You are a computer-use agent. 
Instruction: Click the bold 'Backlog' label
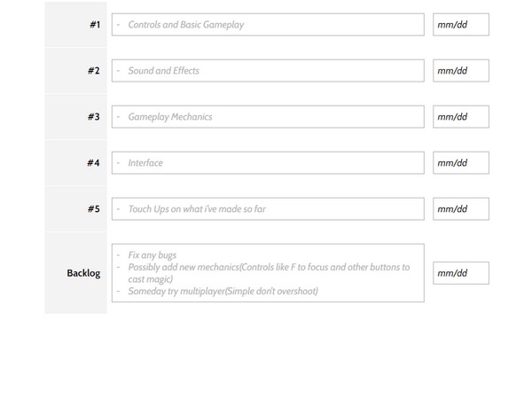[83, 273]
